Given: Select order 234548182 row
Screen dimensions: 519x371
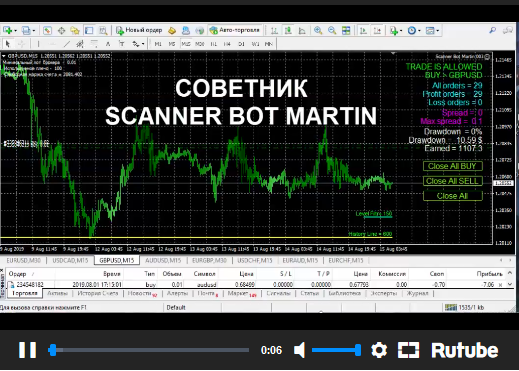Looking at the screenshot, I should [x=255, y=284].
